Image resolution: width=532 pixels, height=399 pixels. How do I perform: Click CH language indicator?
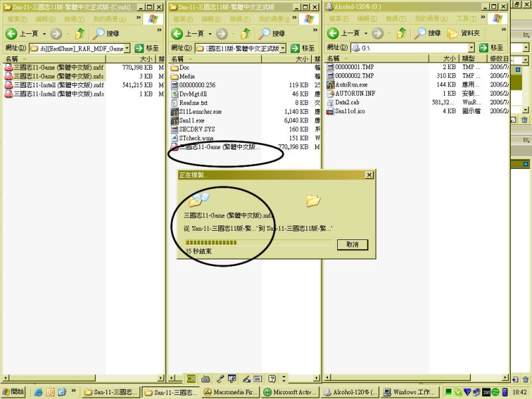tap(191, 378)
